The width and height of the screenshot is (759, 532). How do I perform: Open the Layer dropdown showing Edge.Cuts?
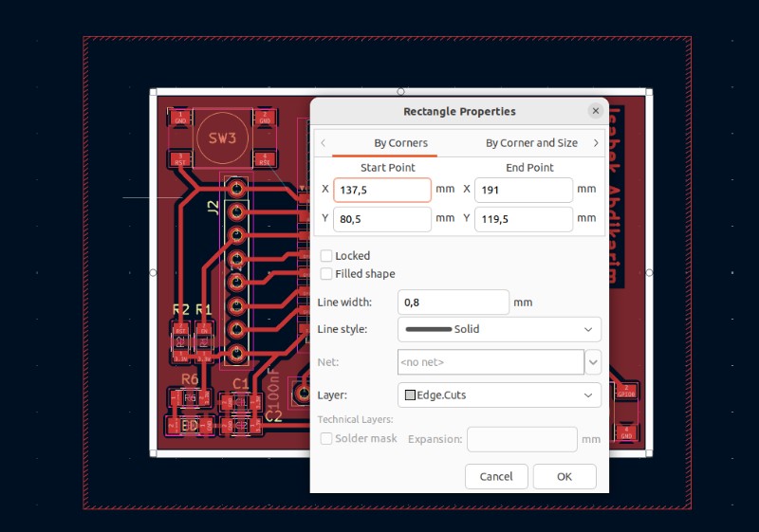(x=499, y=395)
